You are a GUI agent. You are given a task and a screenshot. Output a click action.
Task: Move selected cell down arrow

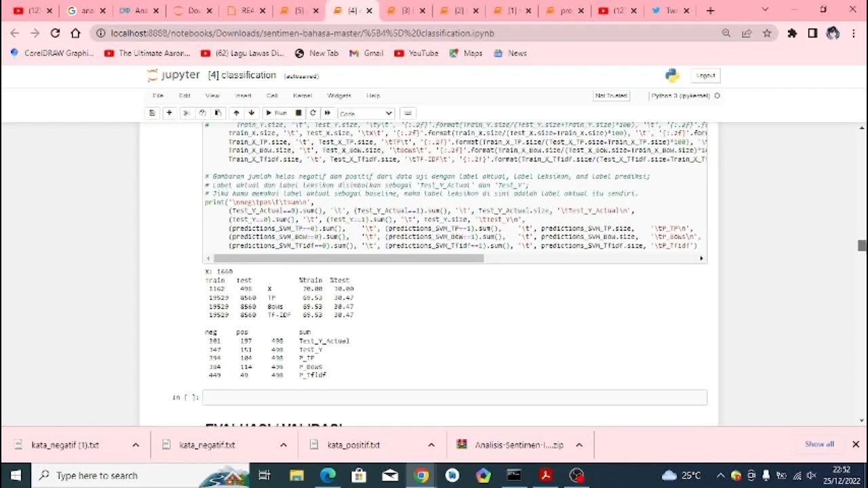252,113
